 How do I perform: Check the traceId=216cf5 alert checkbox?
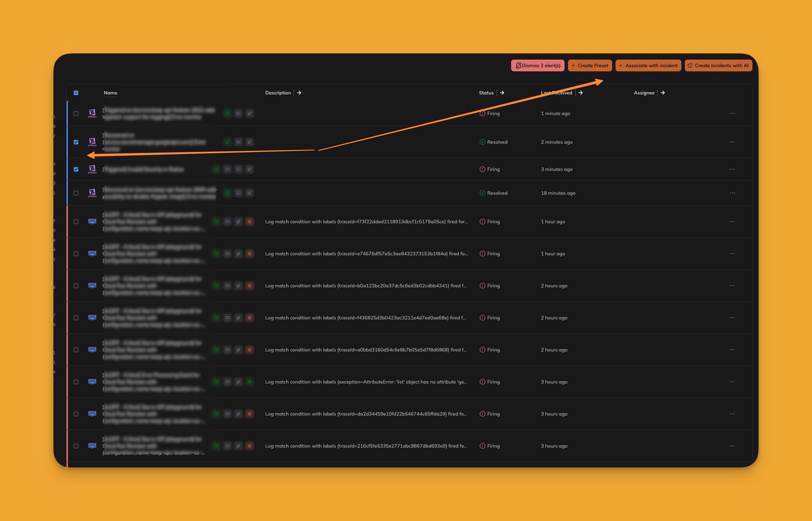coord(76,446)
